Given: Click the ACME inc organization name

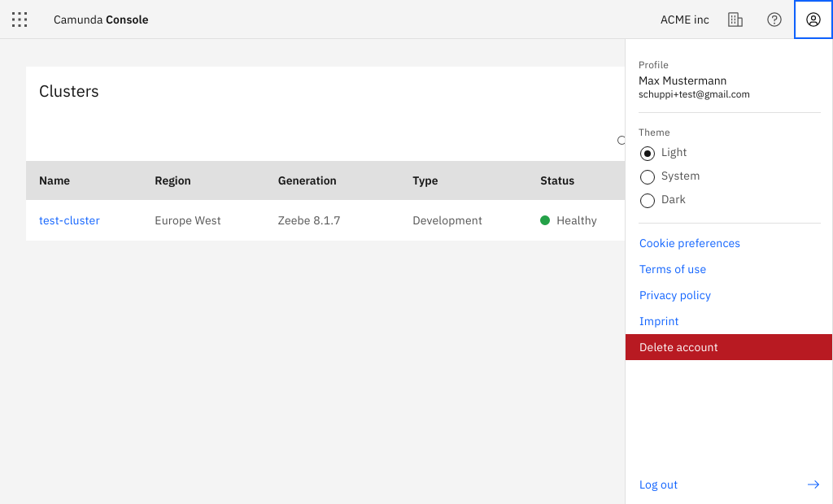Looking at the screenshot, I should [684, 20].
